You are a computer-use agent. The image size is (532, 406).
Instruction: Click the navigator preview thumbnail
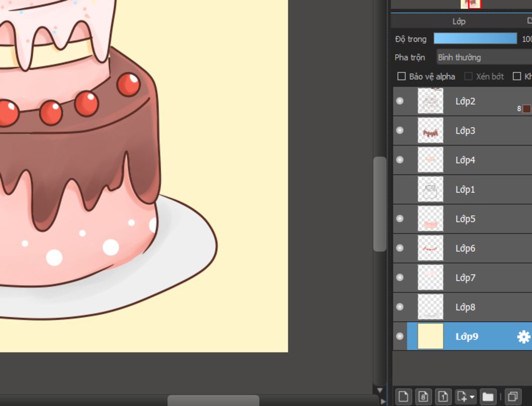(x=471, y=4)
